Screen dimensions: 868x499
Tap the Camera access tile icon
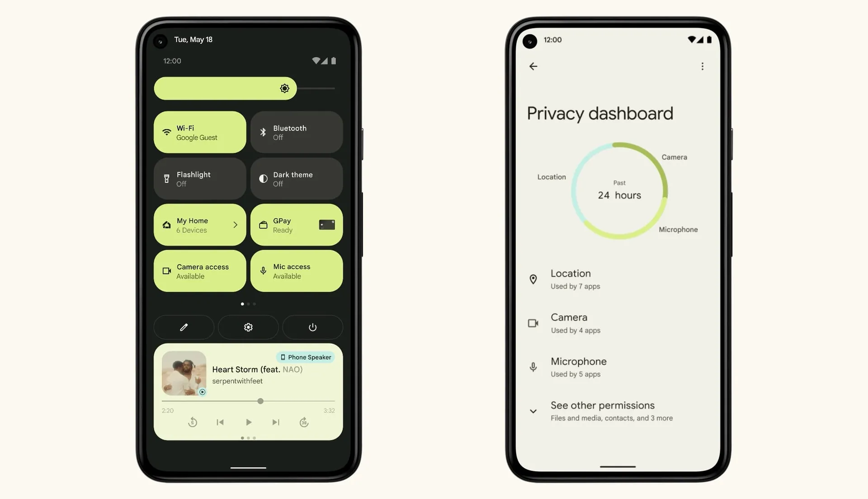(x=167, y=271)
